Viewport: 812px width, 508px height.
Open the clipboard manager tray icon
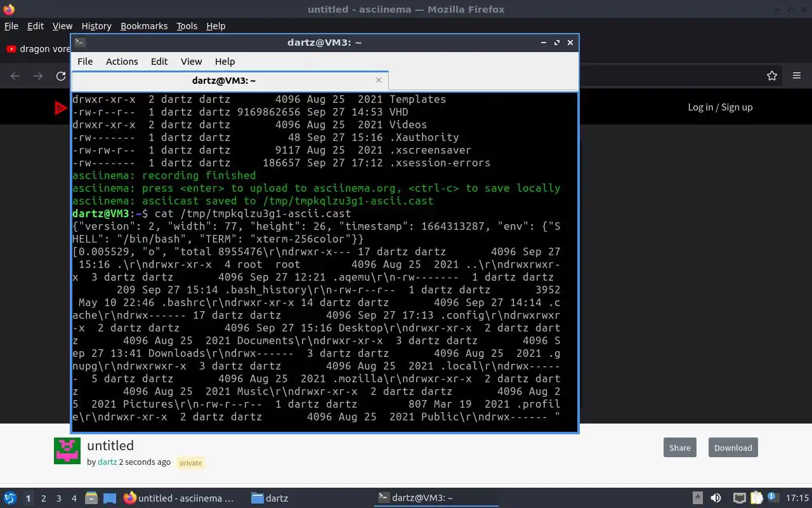(x=756, y=498)
